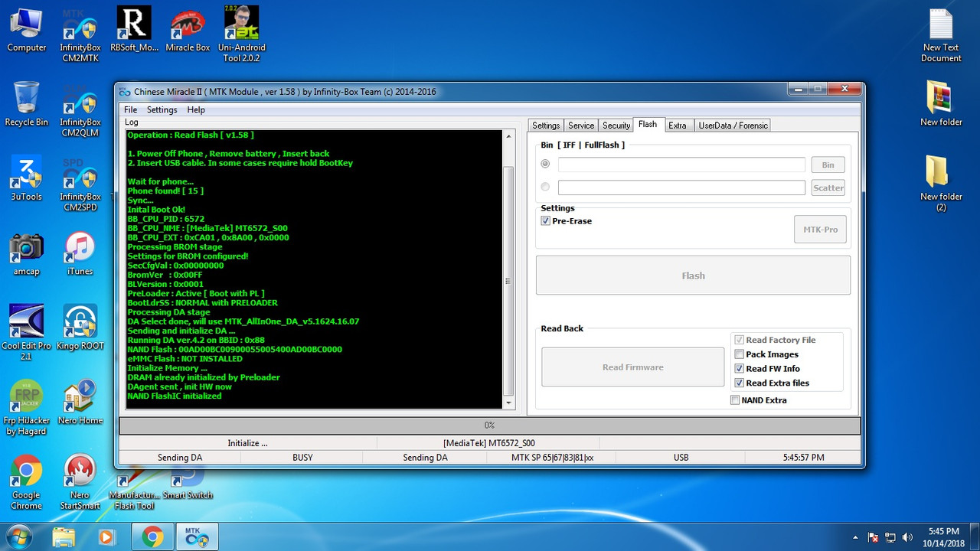980x551 pixels.
Task: Select the Scatter file radio button
Action: (x=546, y=187)
